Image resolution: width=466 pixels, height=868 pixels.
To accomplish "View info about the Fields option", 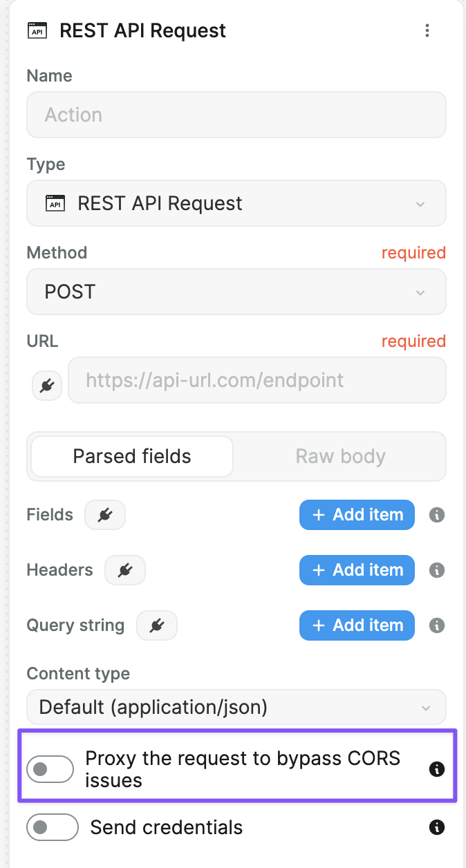I will 436,515.
